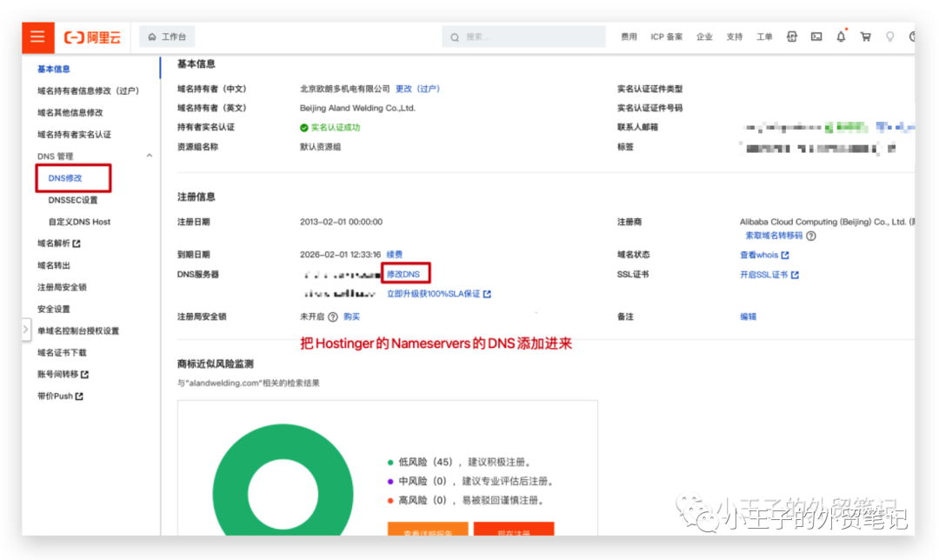This screenshot has height=560, width=939.
Task: Click the lightbulb icon in the header
Action: pos(889,37)
